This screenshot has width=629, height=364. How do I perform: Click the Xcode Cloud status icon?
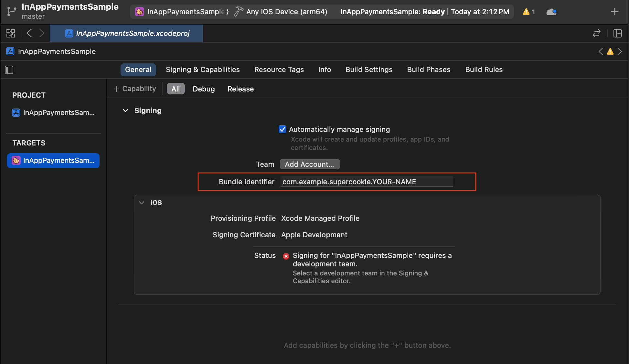pos(551,12)
